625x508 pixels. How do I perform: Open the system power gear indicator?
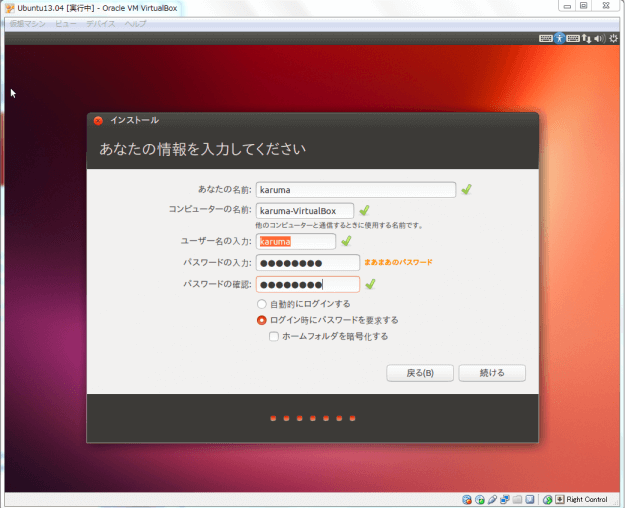[613, 38]
